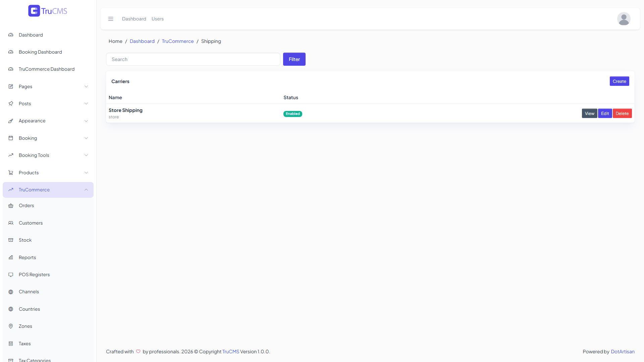
Task: Focus the Search input field
Action: (193, 59)
